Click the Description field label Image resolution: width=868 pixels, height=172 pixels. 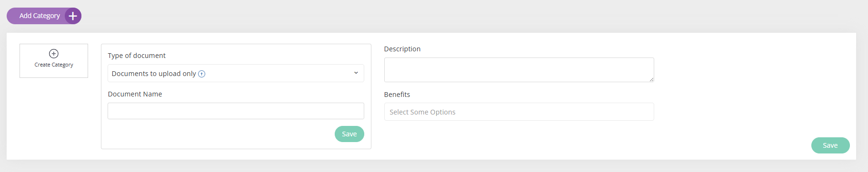coord(402,49)
